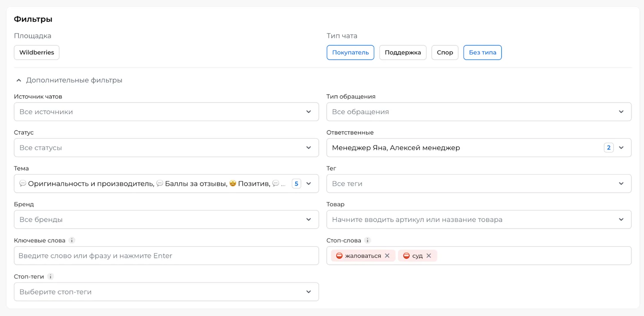Click the Тип чата section label
Screen dimensions: 644x316
[x=342, y=36]
